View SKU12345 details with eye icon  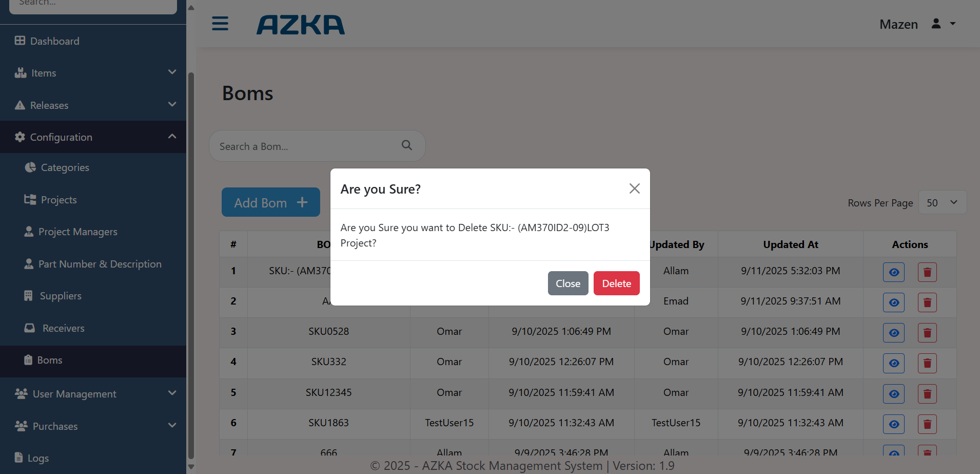[x=893, y=394]
